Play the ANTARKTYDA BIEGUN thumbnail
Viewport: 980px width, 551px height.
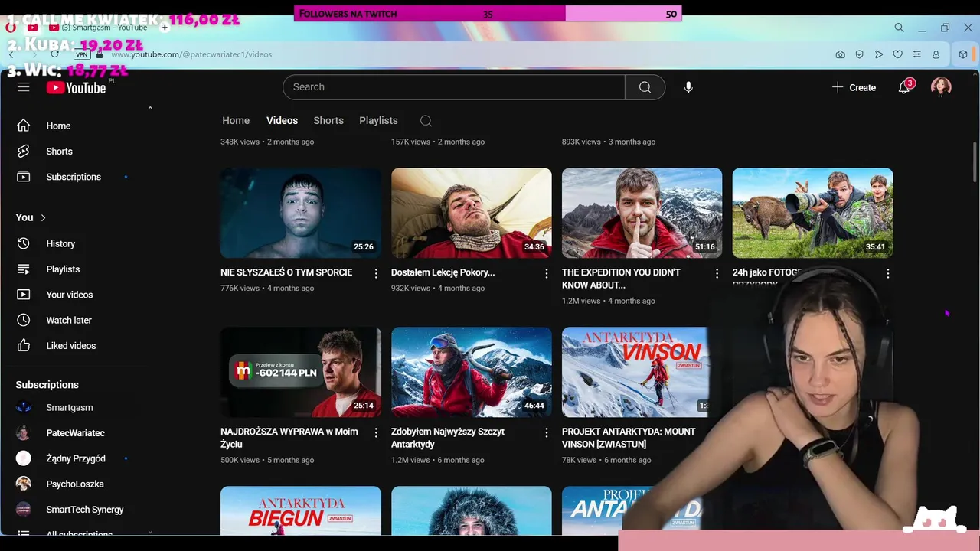(x=301, y=511)
